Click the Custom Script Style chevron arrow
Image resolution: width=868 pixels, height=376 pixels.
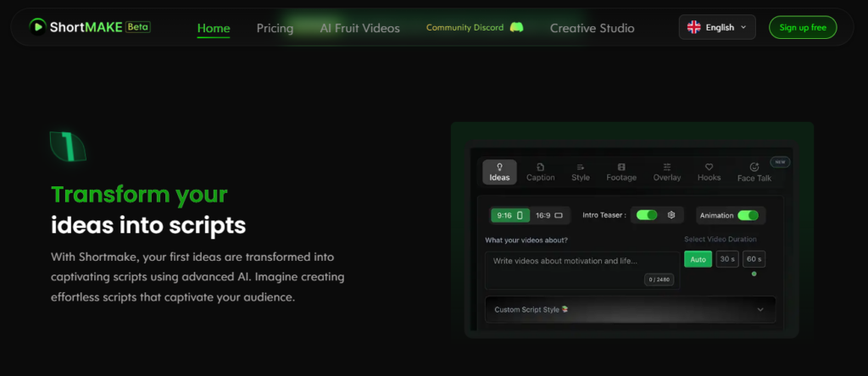pyautogui.click(x=760, y=310)
